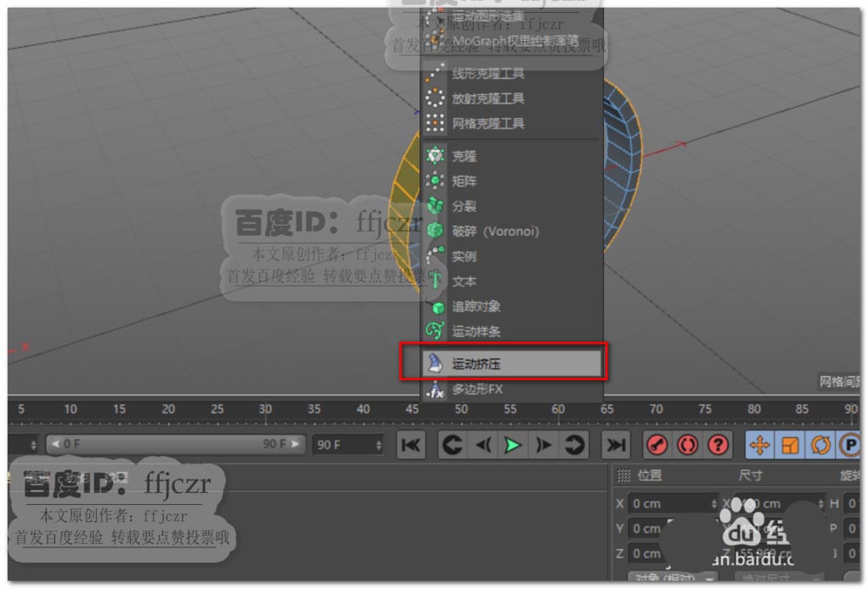
Task: Select the 文本 MoText menu item
Action: tap(511, 281)
